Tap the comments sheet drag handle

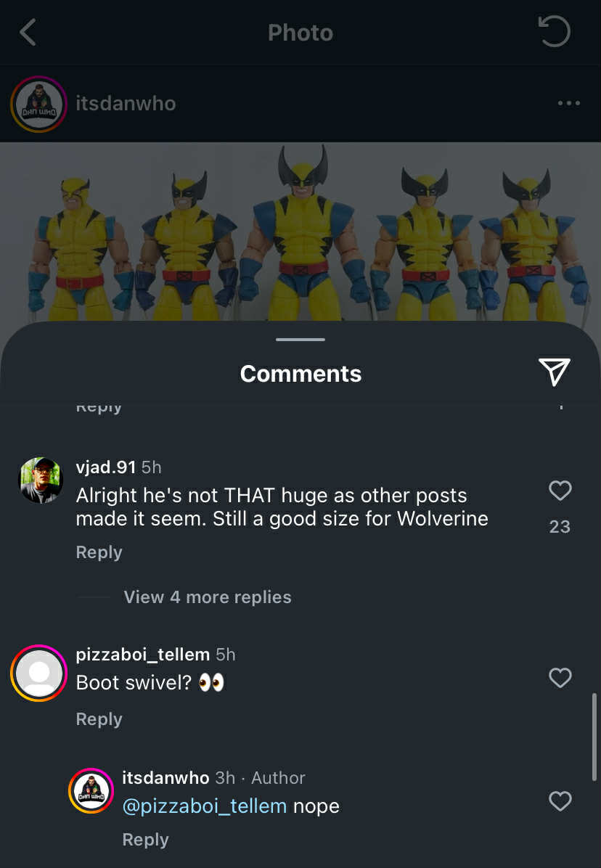tap(300, 339)
